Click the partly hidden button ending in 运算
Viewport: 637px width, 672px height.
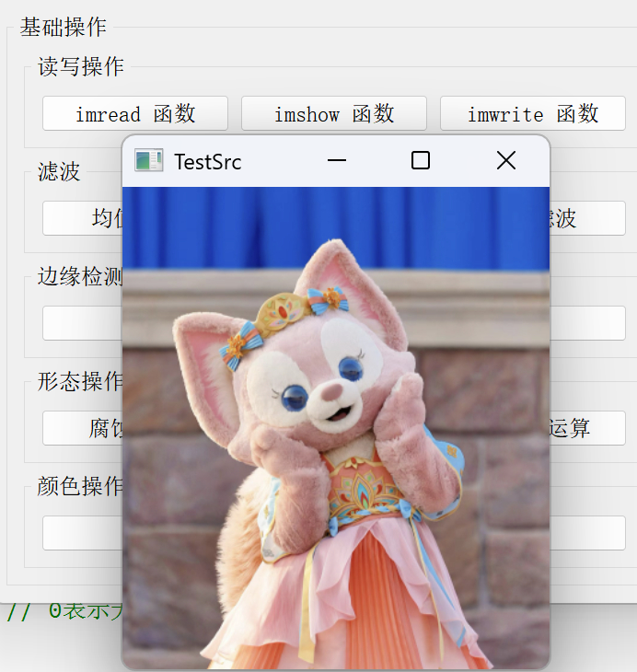(x=587, y=428)
